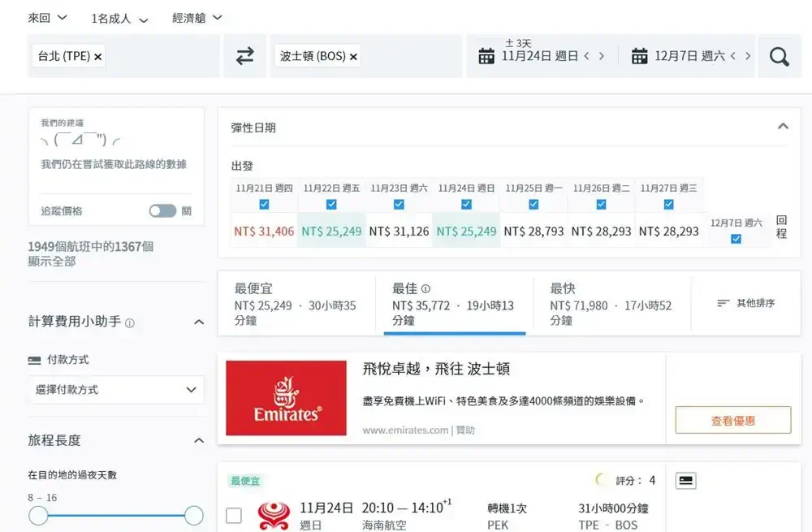Open the 選擇付款方式 dropdown

pos(116,390)
